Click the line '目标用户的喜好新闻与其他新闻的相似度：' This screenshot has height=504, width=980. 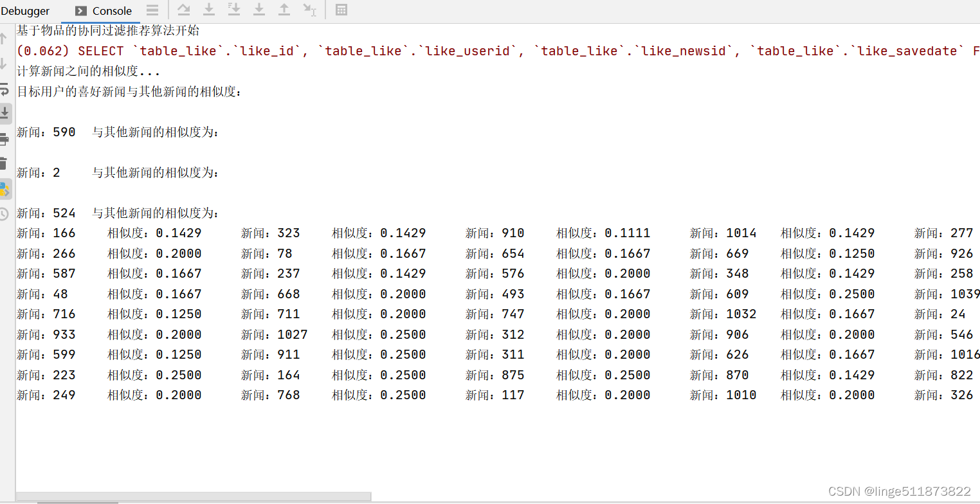coord(131,91)
